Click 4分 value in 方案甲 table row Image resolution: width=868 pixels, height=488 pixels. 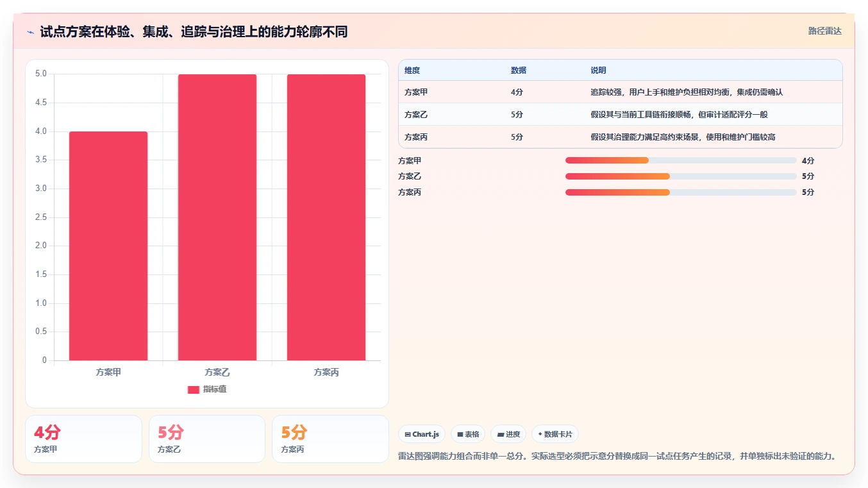coord(517,92)
